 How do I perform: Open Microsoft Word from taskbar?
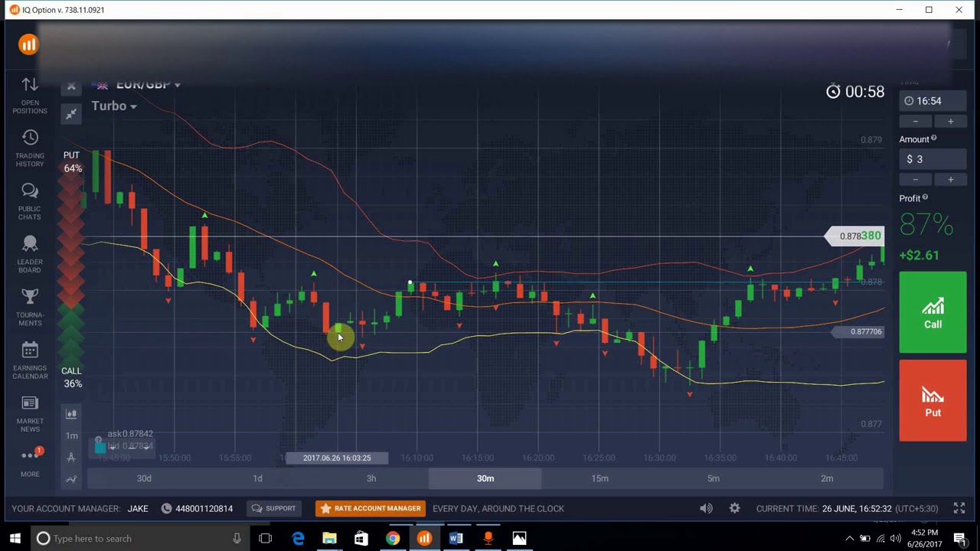pyautogui.click(x=456, y=539)
